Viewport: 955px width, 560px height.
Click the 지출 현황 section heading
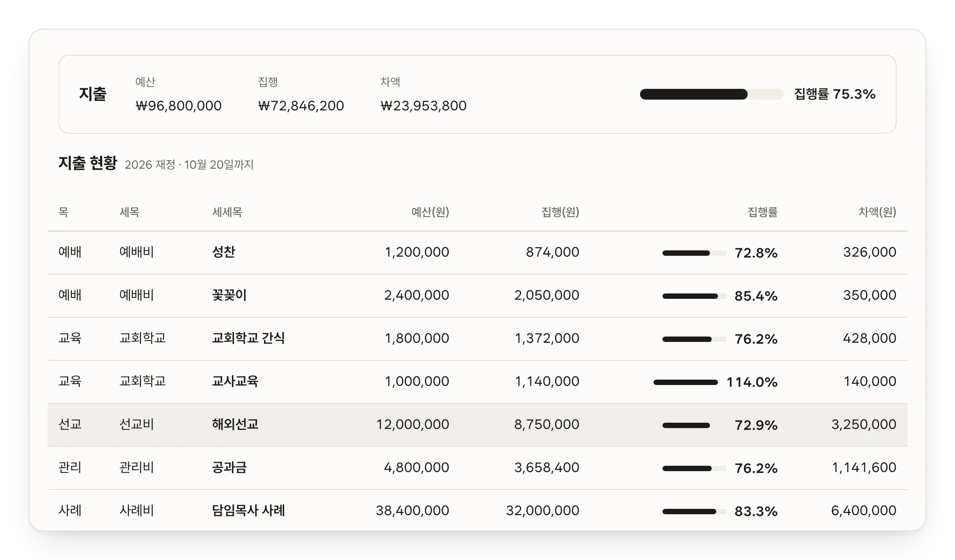point(88,163)
